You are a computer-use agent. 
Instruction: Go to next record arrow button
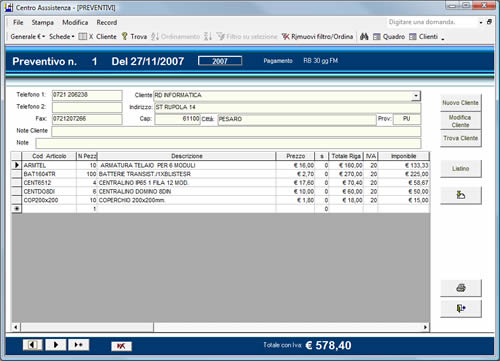click(56, 345)
